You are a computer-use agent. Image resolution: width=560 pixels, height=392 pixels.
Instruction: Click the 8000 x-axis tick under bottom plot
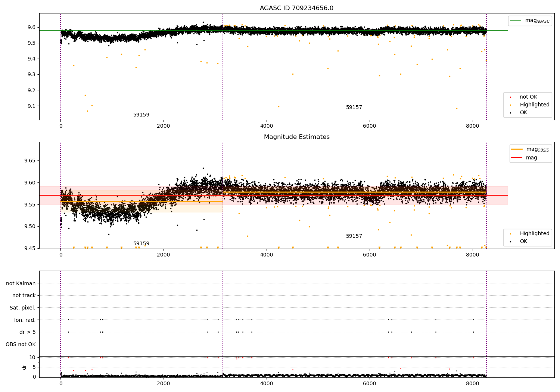click(473, 384)
